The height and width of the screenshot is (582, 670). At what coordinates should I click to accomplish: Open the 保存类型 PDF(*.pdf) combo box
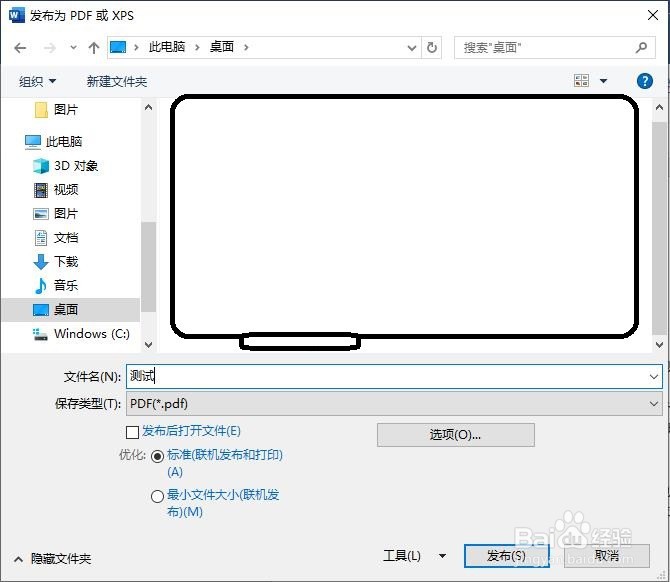[394, 404]
